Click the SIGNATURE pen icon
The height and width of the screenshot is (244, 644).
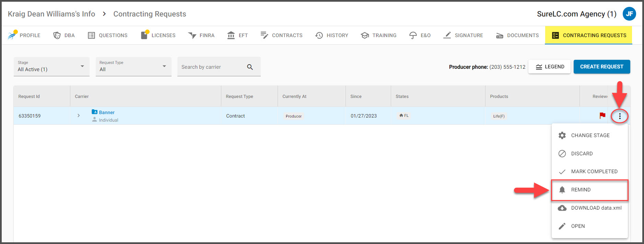(x=447, y=35)
